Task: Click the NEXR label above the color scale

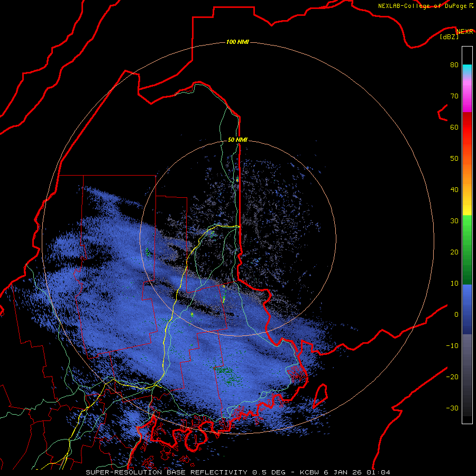Action: [465, 32]
